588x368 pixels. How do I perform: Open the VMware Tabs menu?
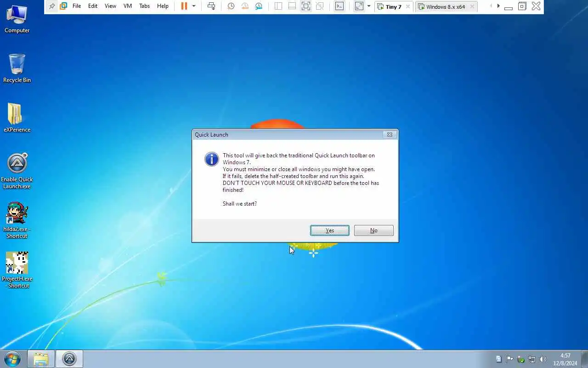click(x=144, y=6)
